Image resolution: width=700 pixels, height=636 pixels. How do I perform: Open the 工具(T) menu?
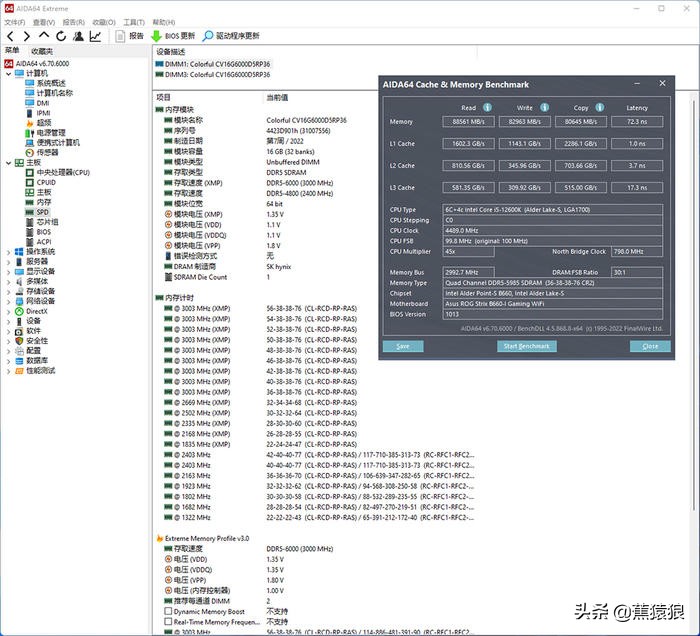point(134,22)
